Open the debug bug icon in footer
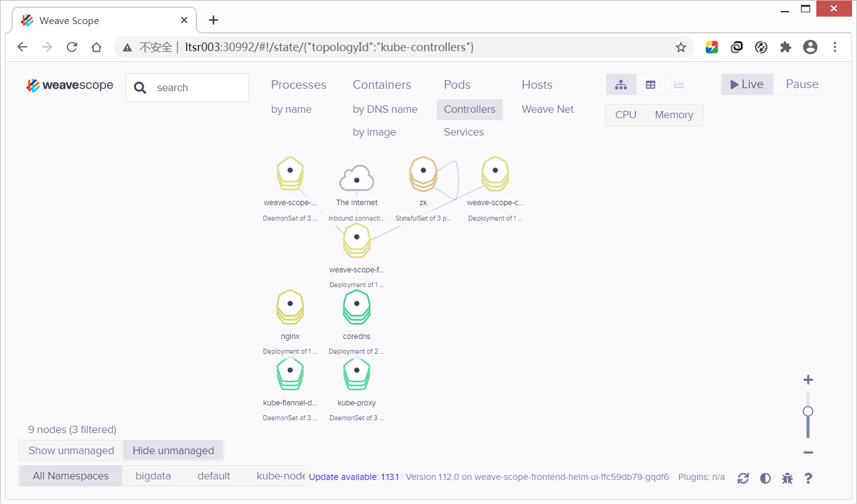 click(787, 478)
